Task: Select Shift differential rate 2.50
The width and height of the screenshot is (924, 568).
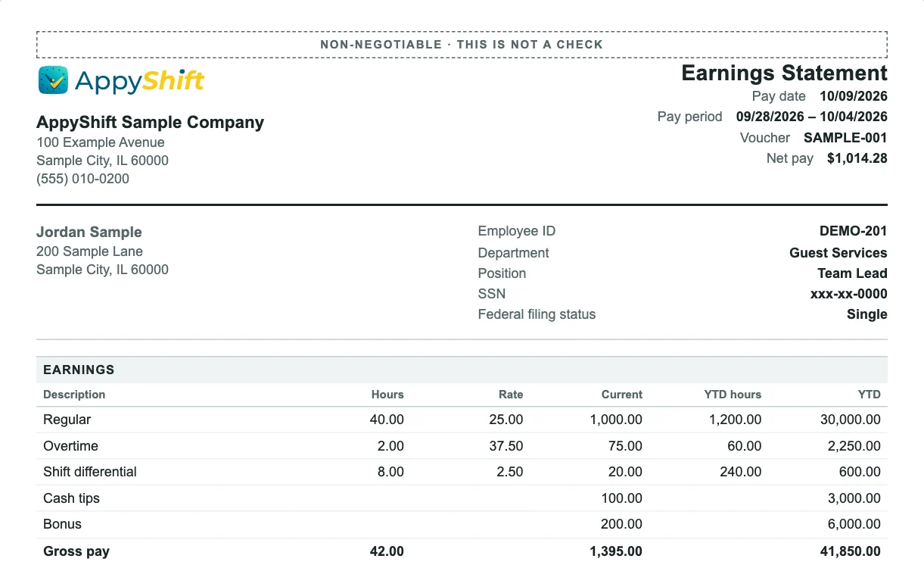Action: (510, 472)
